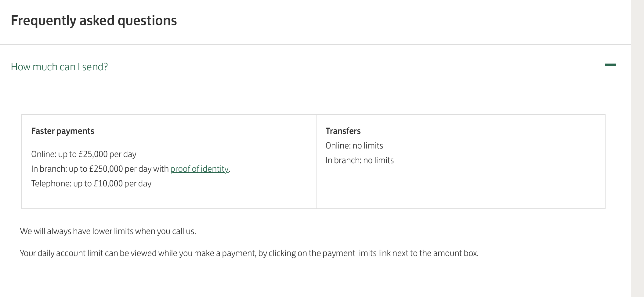Click the 'In branch: no limits' transfers line
The width and height of the screenshot is (644, 297).
pyautogui.click(x=360, y=160)
